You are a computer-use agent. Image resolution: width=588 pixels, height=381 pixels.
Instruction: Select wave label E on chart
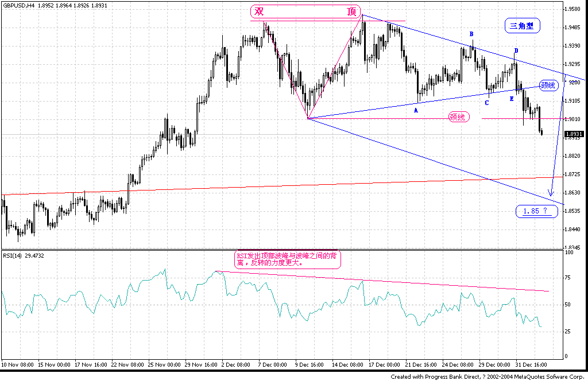point(512,99)
